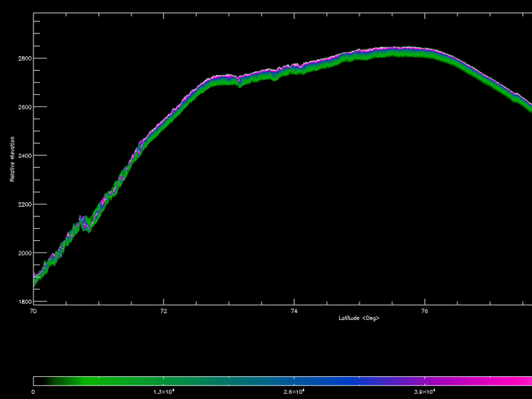
Task: Click the 70 latitude tick label
Action: coord(33,311)
